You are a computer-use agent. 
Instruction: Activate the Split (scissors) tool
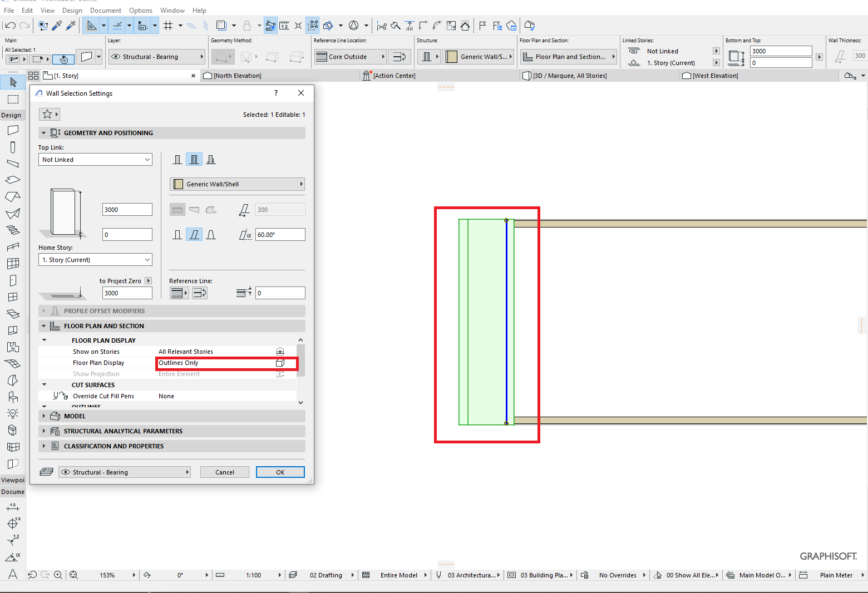point(382,25)
